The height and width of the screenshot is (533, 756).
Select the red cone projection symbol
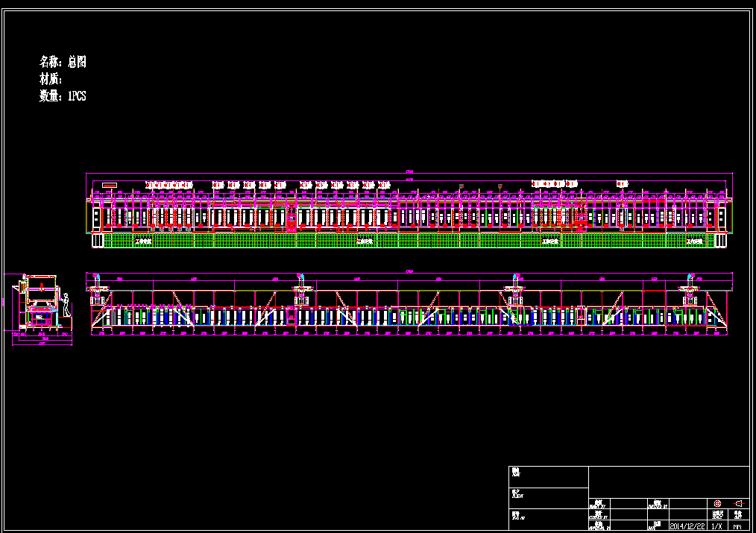(739, 504)
